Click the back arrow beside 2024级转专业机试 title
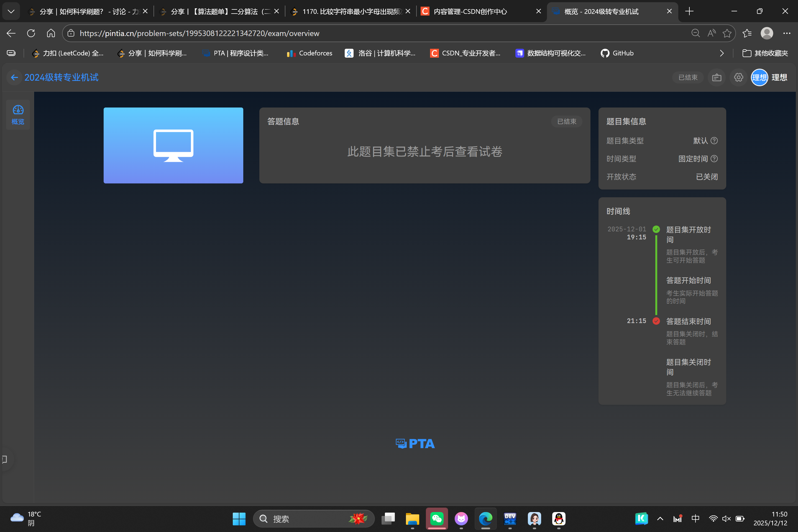 click(14, 77)
